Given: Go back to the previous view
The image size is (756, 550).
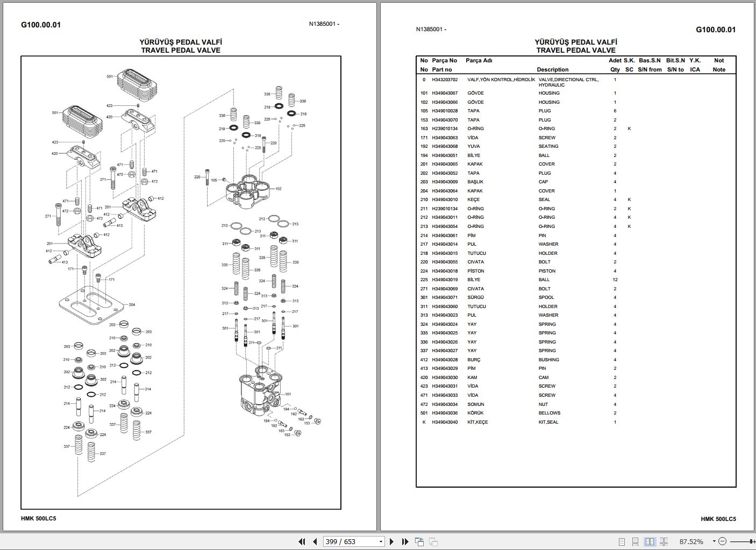Looking at the screenshot, I should coord(418,542).
